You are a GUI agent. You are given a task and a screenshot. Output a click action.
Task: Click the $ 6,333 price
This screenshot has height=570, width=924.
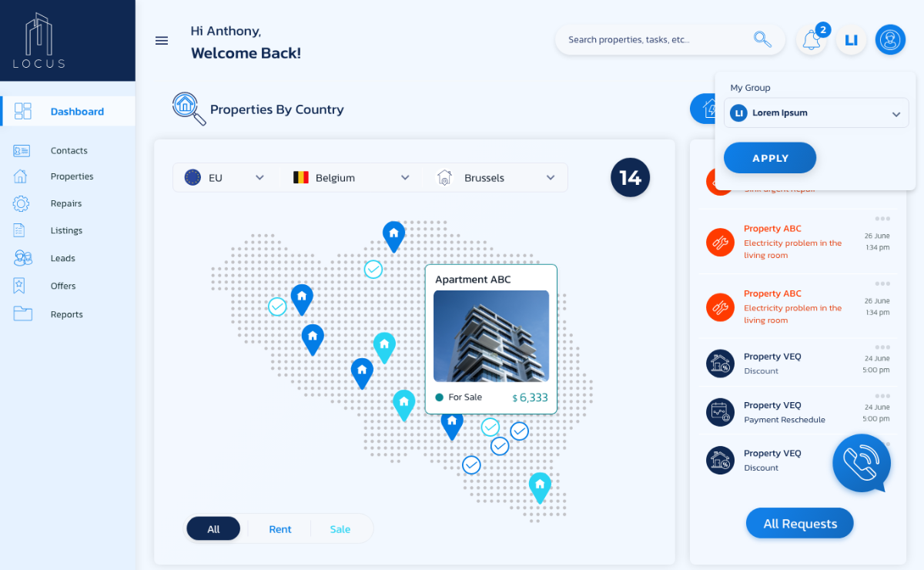pos(530,397)
